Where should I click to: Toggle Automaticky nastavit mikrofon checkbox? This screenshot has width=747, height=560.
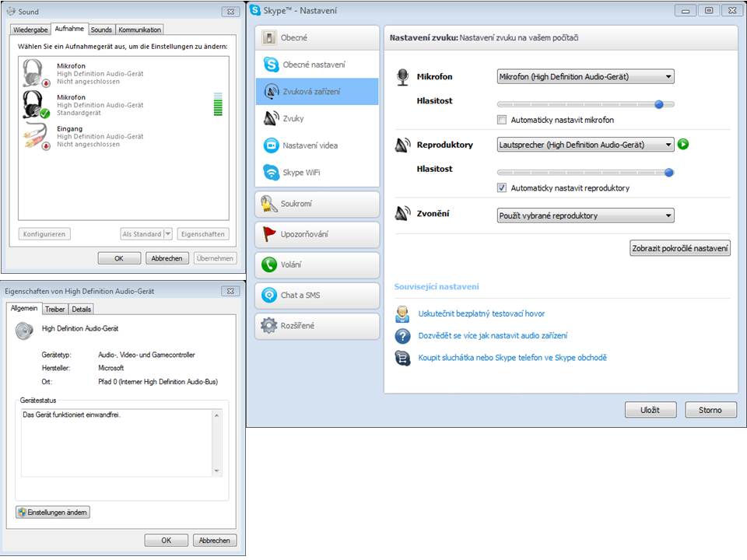coord(502,120)
